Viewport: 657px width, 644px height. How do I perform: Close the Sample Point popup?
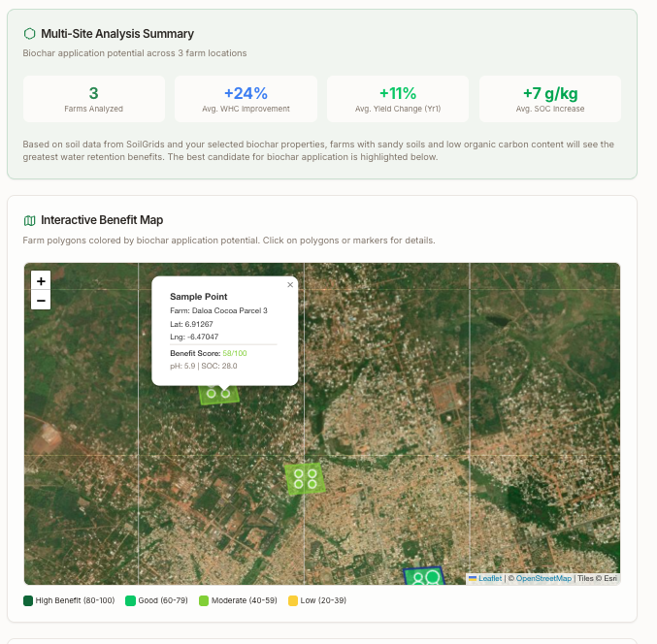point(289,285)
